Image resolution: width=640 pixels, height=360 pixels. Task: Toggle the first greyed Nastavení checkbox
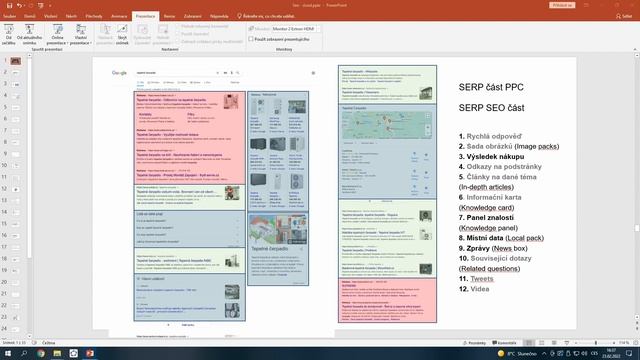pyautogui.click(x=177, y=27)
